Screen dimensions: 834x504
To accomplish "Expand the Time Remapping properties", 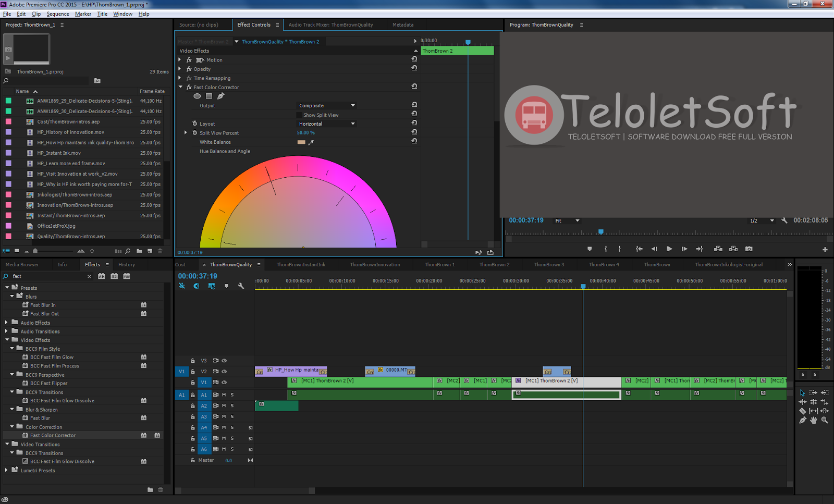I will [x=180, y=78].
